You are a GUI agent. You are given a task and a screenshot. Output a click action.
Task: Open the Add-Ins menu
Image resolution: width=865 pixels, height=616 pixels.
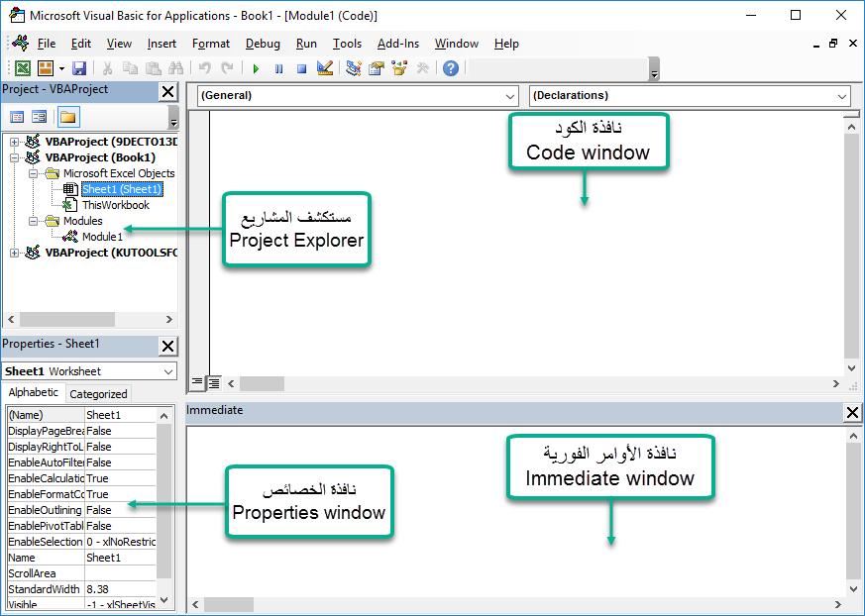click(x=398, y=44)
